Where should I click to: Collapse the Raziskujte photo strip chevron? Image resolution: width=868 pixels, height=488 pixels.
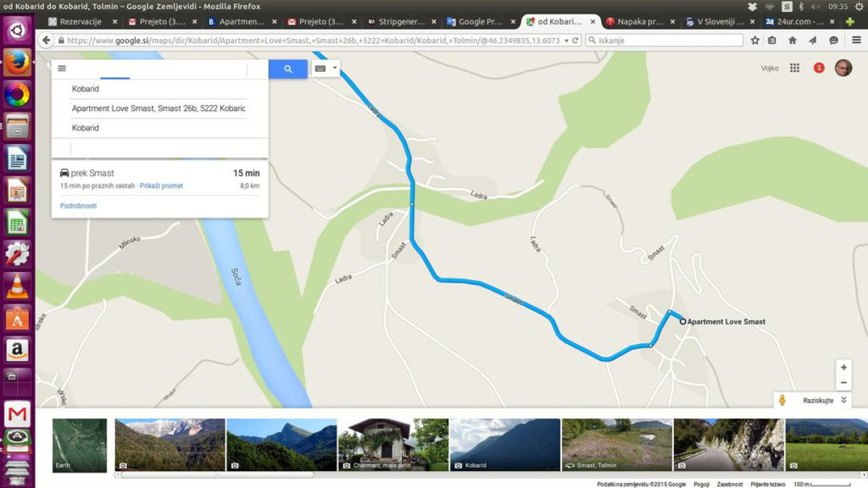(x=843, y=400)
